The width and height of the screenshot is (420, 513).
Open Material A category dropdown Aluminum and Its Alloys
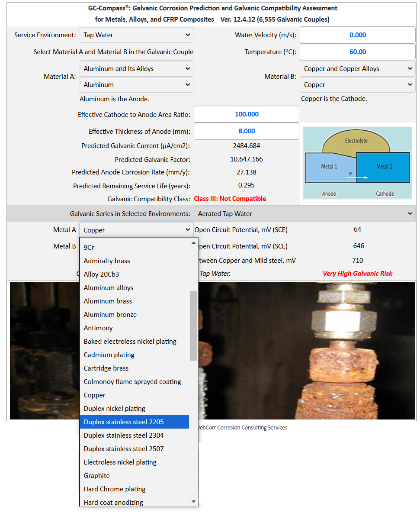(x=136, y=69)
